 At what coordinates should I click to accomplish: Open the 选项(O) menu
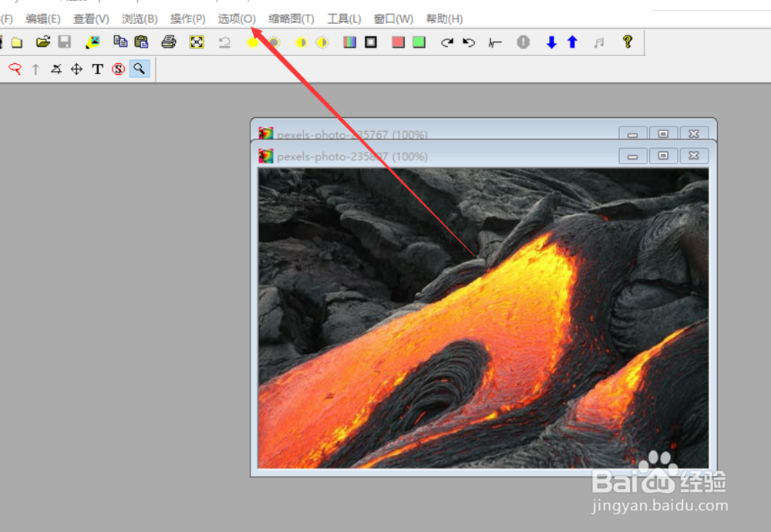(237, 19)
